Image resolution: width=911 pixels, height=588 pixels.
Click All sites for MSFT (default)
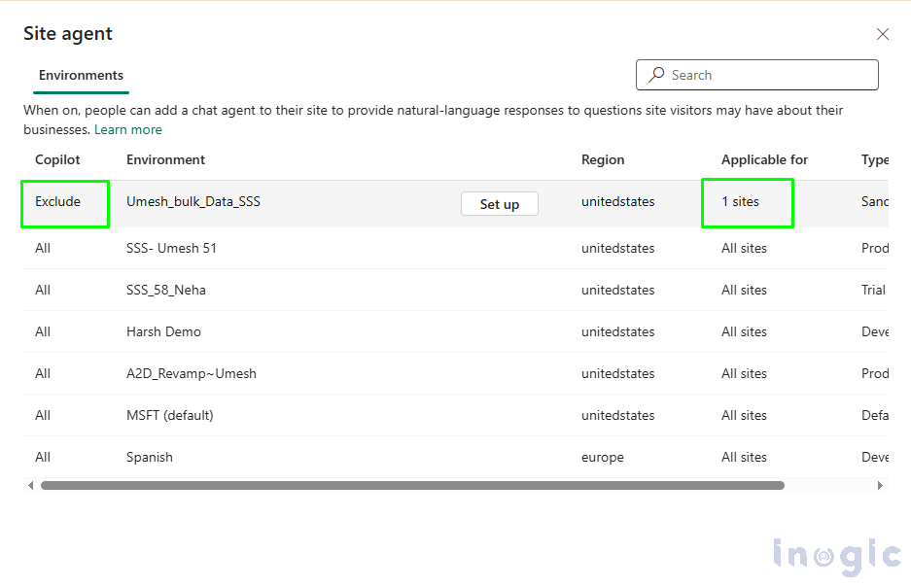pyautogui.click(x=744, y=415)
